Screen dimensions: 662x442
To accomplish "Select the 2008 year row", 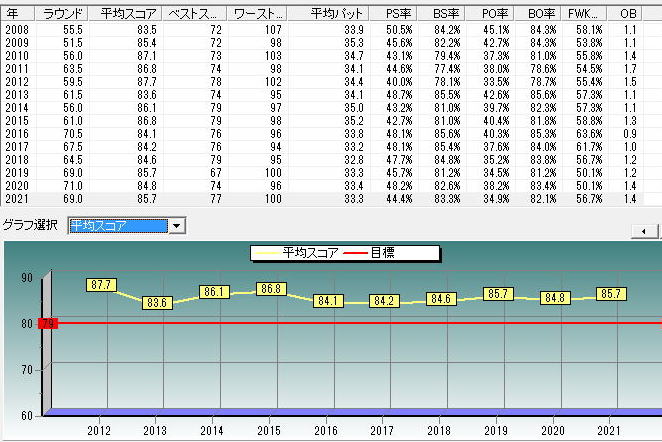I will pos(321,30).
